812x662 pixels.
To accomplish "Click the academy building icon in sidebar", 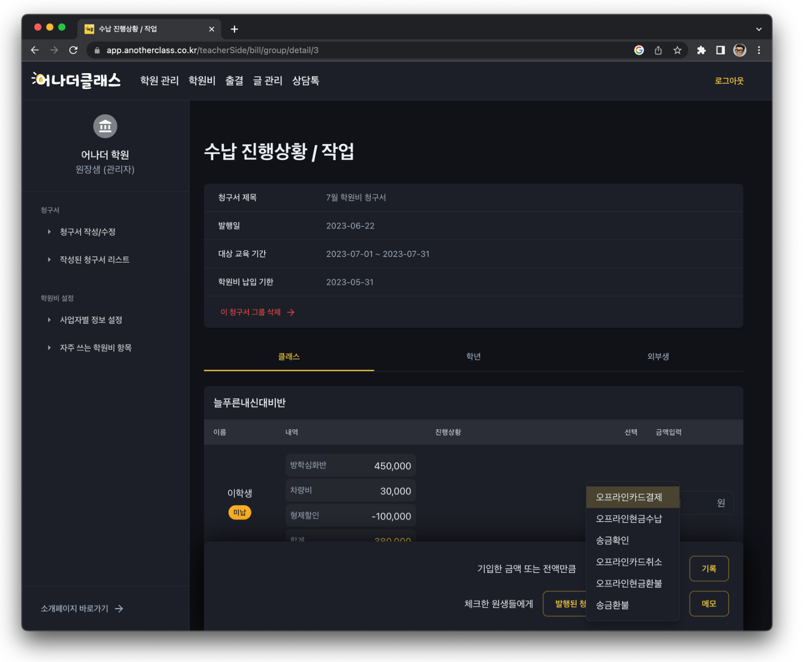I will point(105,126).
